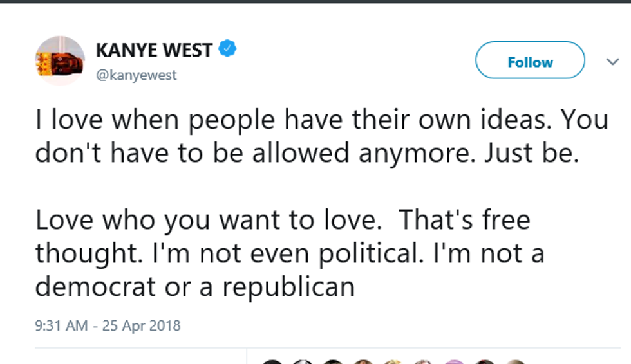Open the pink liker avatar

(x=454, y=361)
